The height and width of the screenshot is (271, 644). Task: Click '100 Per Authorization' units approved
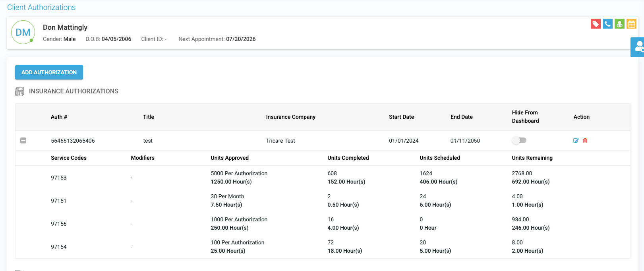click(238, 242)
